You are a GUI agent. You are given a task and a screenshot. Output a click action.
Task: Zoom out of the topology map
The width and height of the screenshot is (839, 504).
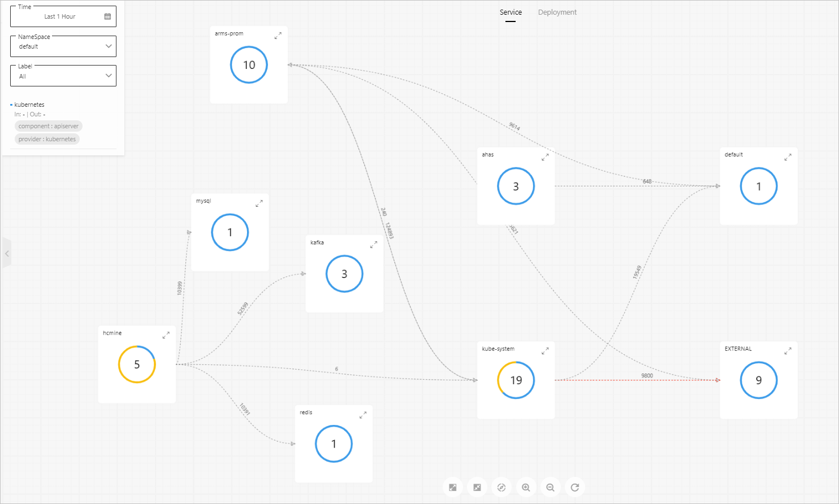tap(550, 488)
